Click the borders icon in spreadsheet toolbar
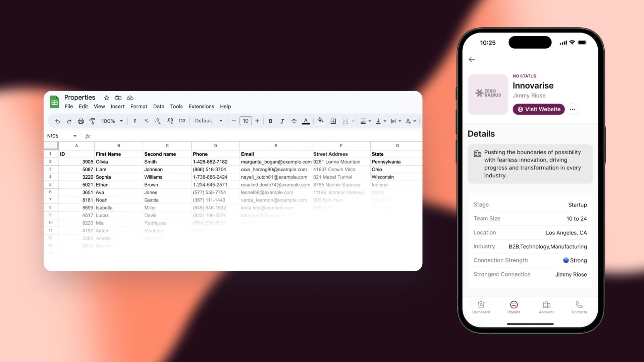 coord(333,121)
